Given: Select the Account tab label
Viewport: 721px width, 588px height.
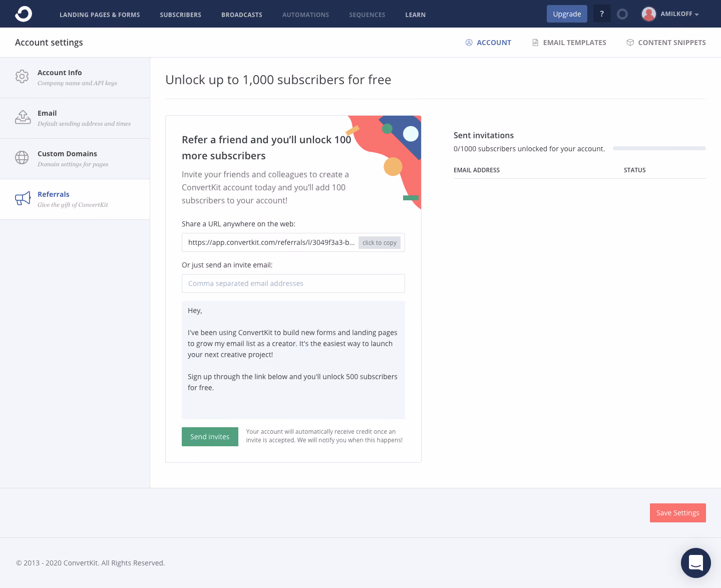Looking at the screenshot, I should [494, 43].
